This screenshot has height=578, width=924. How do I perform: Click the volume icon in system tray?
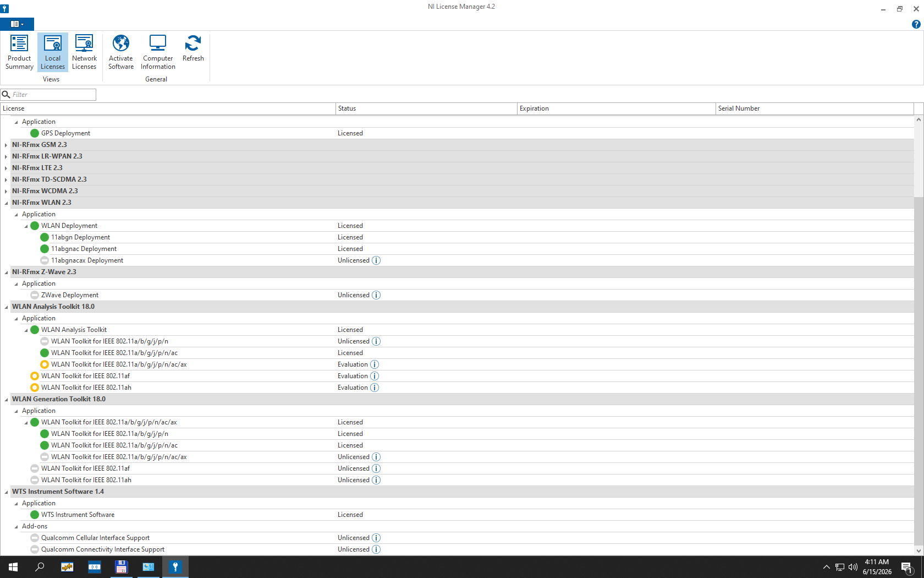[x=853, y=567]
